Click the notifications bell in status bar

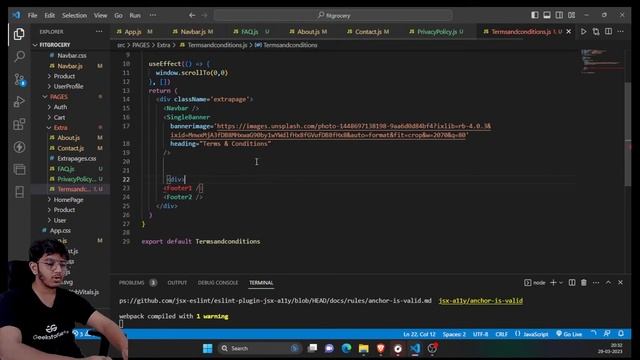(621, 333)
